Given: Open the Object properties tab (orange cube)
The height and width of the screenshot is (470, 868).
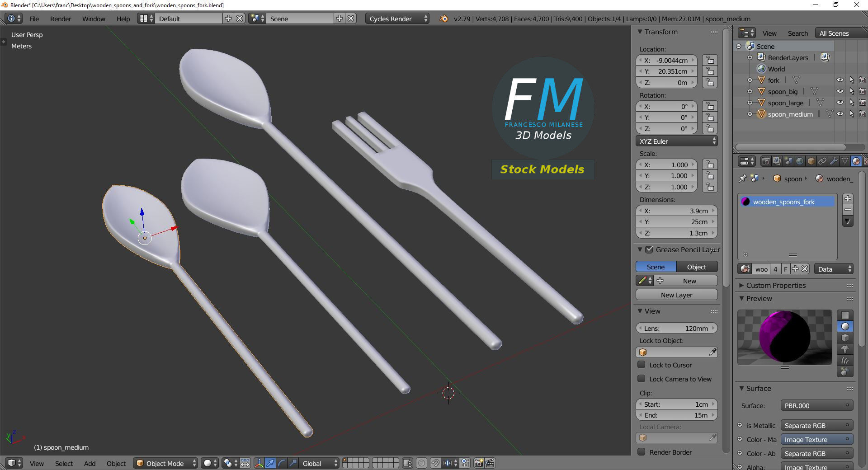Looking at the screenshot, I should tap(811, 161).
